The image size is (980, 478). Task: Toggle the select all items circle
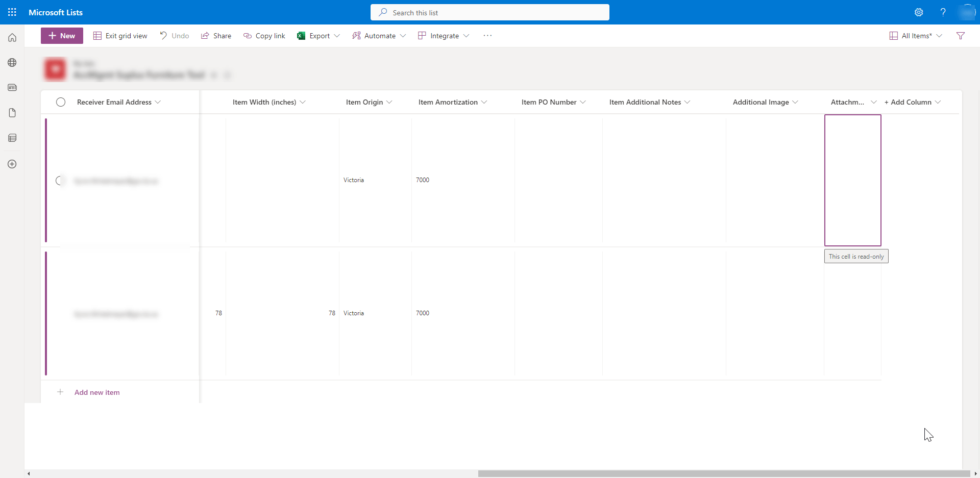point(61,102)
